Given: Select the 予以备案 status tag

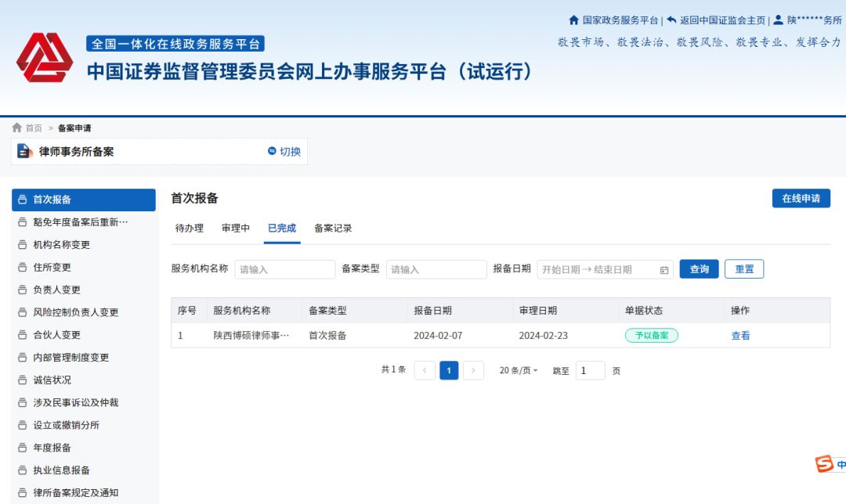Looking at the screenshot, I should (651, 334).
